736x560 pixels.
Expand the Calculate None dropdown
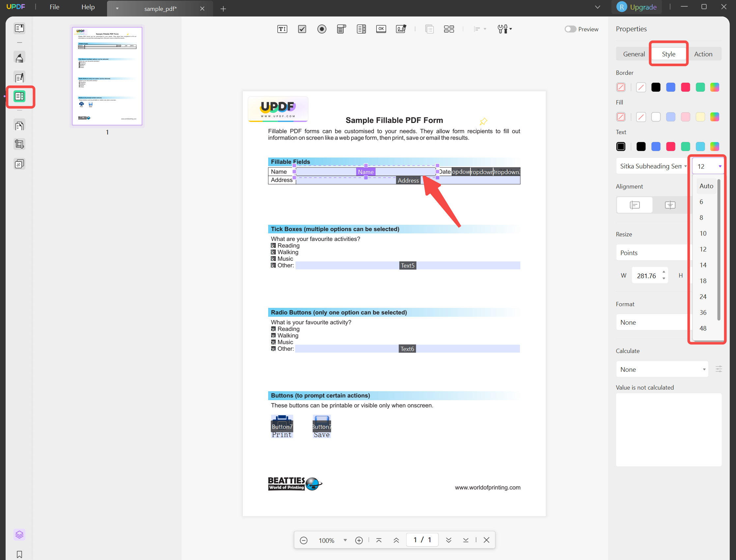tap(662, 369)
